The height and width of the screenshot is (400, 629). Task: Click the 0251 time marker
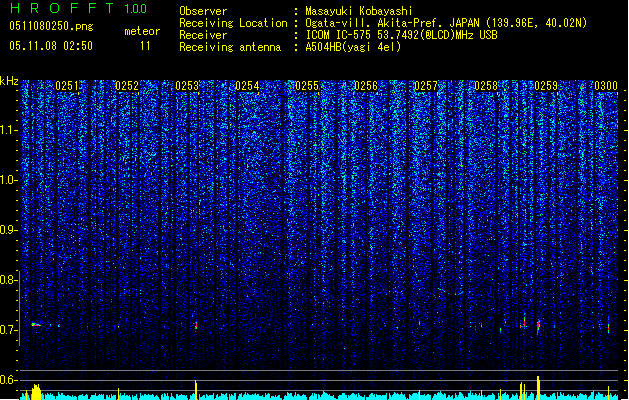(x=67, y=86)
